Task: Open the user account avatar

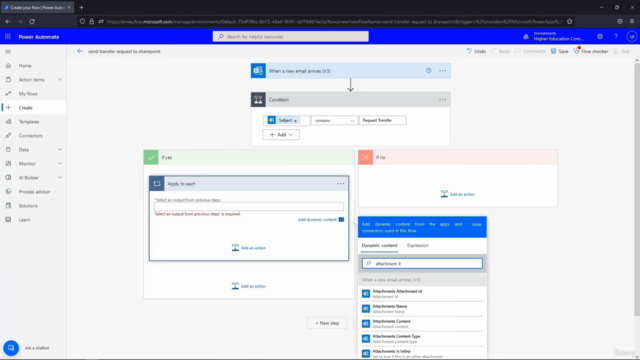Action: pos(631,37)
